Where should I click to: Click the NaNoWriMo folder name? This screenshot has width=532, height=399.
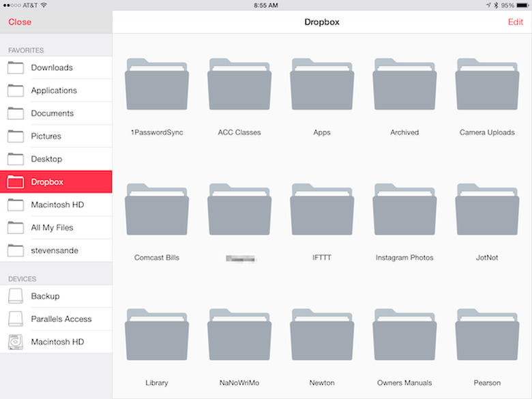point(239,383)
